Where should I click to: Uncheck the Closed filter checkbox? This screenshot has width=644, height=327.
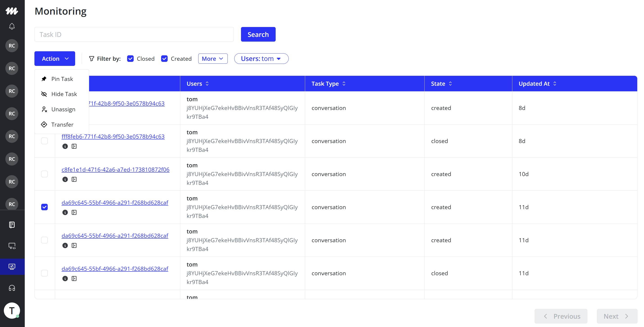(x=130, y=59)
